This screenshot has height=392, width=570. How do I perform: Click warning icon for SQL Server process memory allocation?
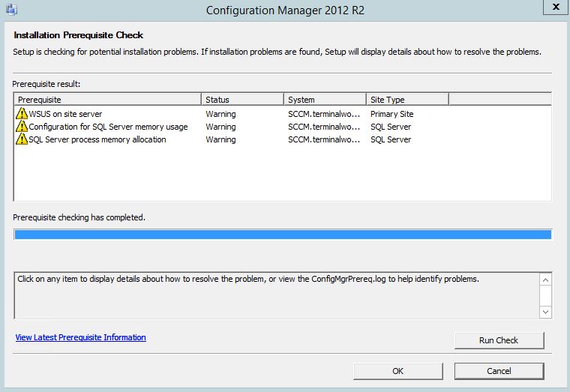coord(22,139)
